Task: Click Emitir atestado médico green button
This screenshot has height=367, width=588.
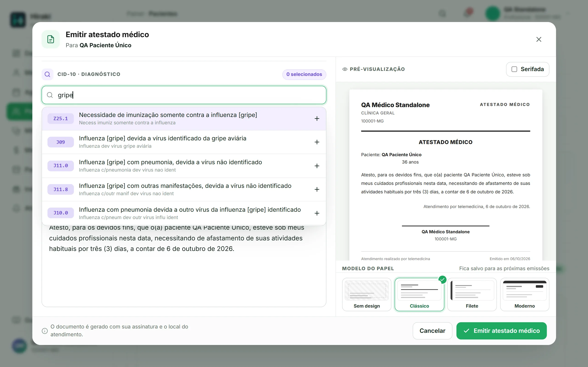Action: tap(501, 331)
